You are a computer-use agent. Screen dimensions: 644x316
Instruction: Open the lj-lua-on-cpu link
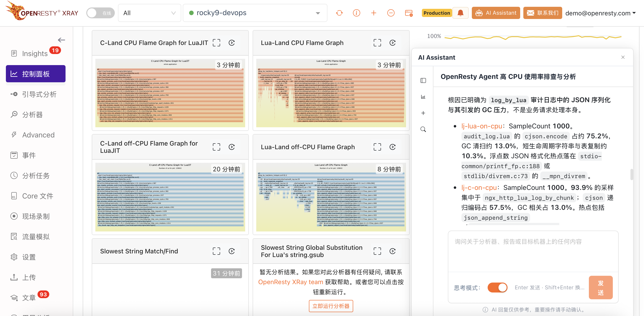pyautogui.click(x=482, y=126)
